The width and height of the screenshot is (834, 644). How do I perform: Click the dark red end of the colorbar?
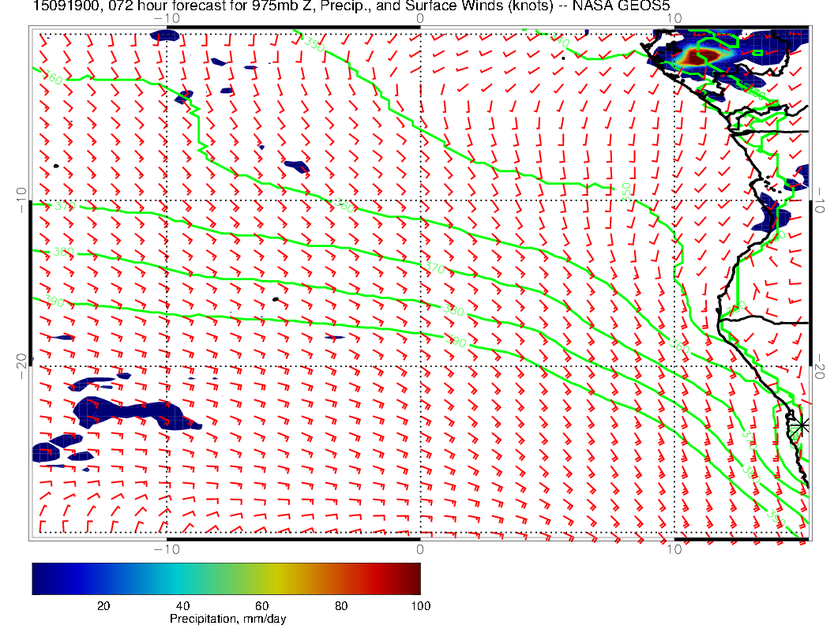click(415, 578)
